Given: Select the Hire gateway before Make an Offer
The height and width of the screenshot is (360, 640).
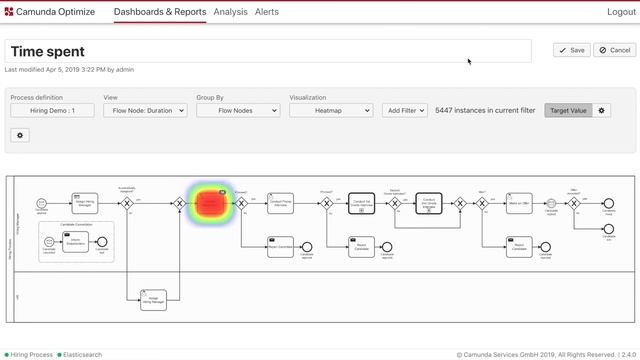Looking at the screenshot, I should [x=482, y=203].
